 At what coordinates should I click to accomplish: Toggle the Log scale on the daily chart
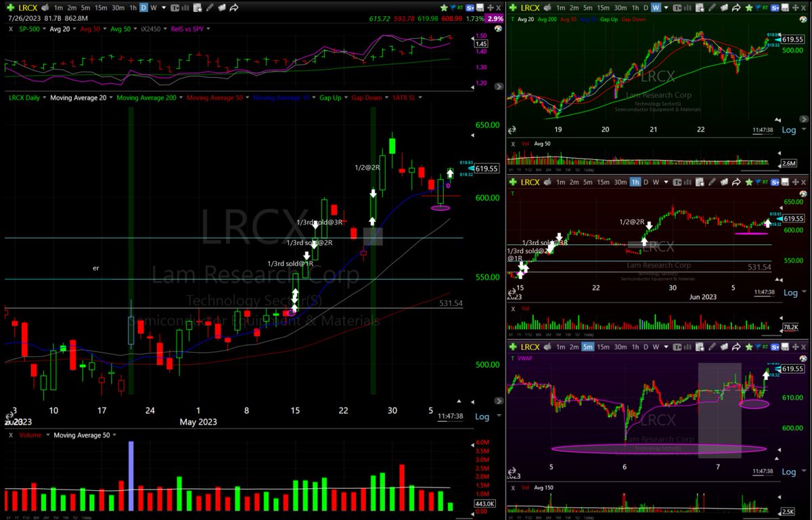(x=482, y=416)
